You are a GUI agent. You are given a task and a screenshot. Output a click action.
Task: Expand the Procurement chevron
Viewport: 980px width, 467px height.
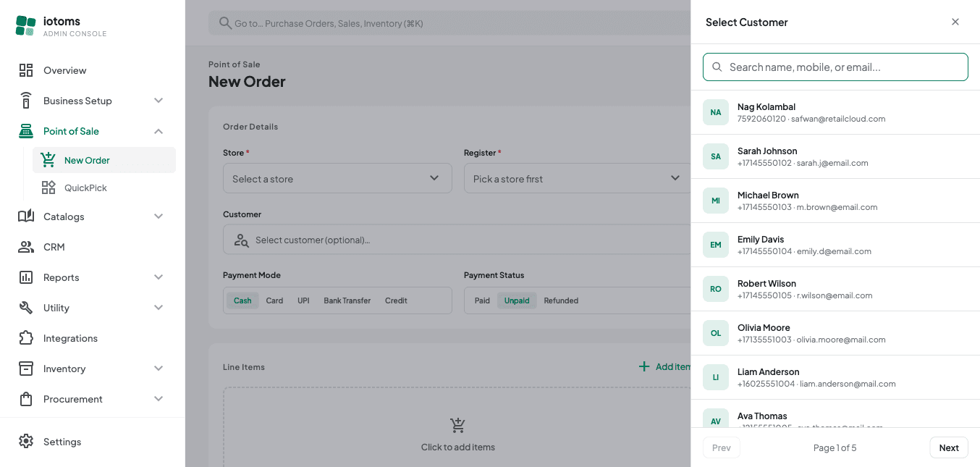[159, 399]
